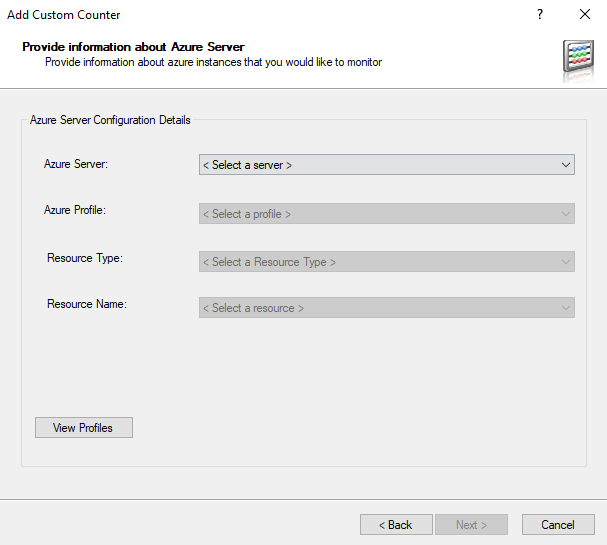Image resolution: width=607 pixels, height=545 pixels.
Task: Expand the Resource Type dropdown arrow
Action: coord(566,262)
